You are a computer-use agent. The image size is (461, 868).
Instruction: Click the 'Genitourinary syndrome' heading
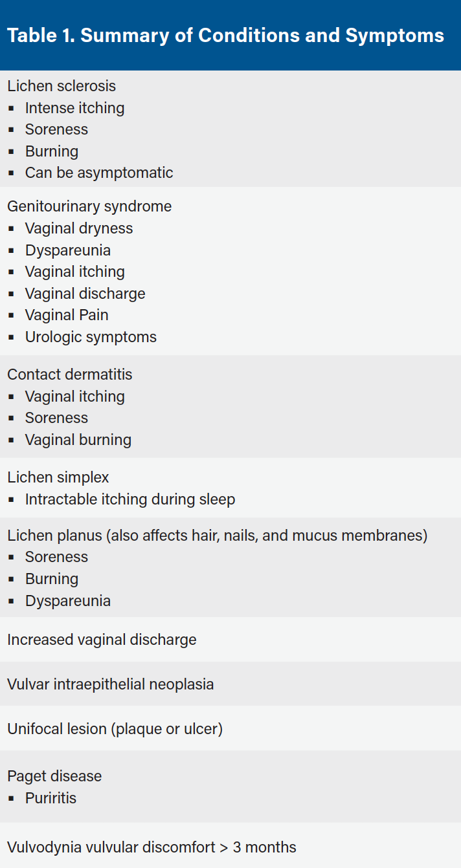point(89,206)
